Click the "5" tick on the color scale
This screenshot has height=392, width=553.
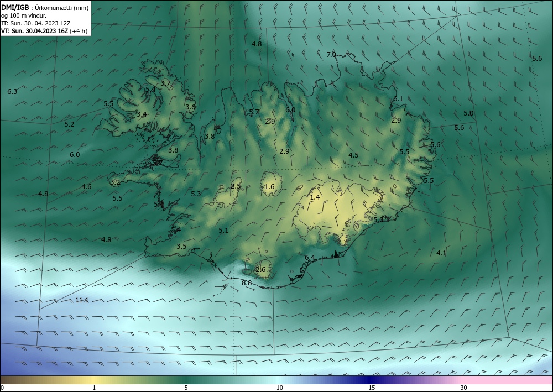(x=186, y=388)
